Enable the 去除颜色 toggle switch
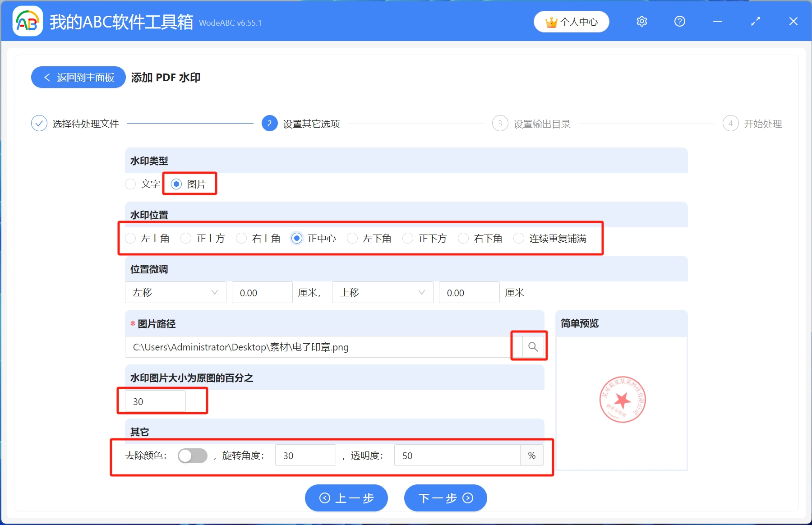812x525 pixels. (x=193, y=456)
